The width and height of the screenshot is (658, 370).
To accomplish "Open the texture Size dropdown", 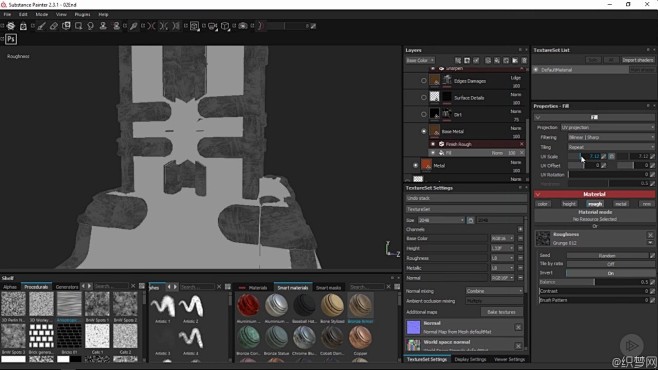I will point(441,220).
